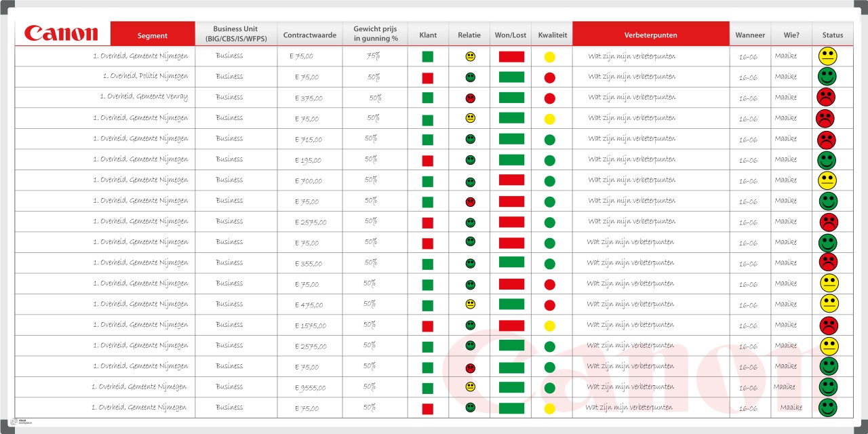
Task: Click the Klant column header
Action: [428, 35]
